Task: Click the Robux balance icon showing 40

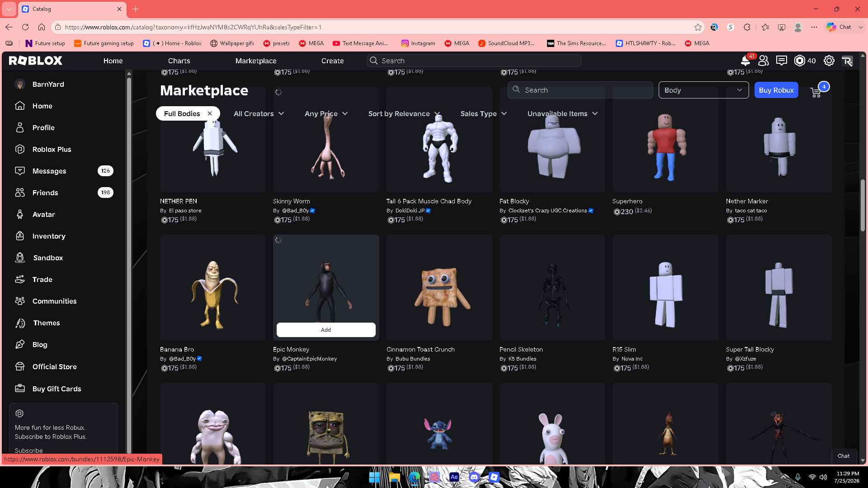Action: 799,61
